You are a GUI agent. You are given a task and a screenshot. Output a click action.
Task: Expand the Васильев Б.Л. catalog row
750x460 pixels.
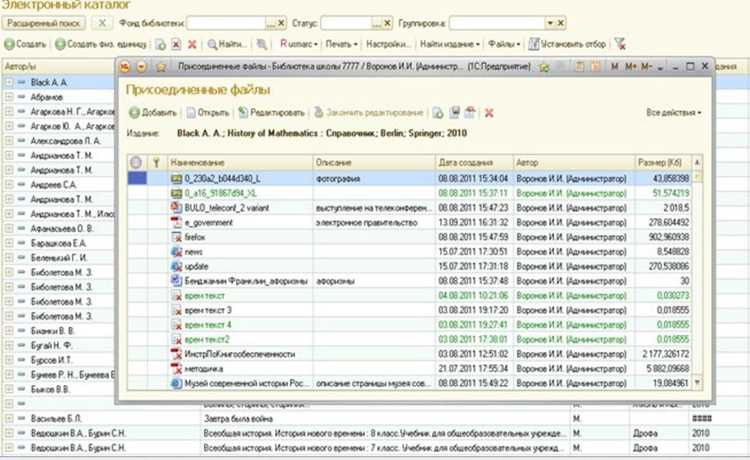(x=9, y=418)
